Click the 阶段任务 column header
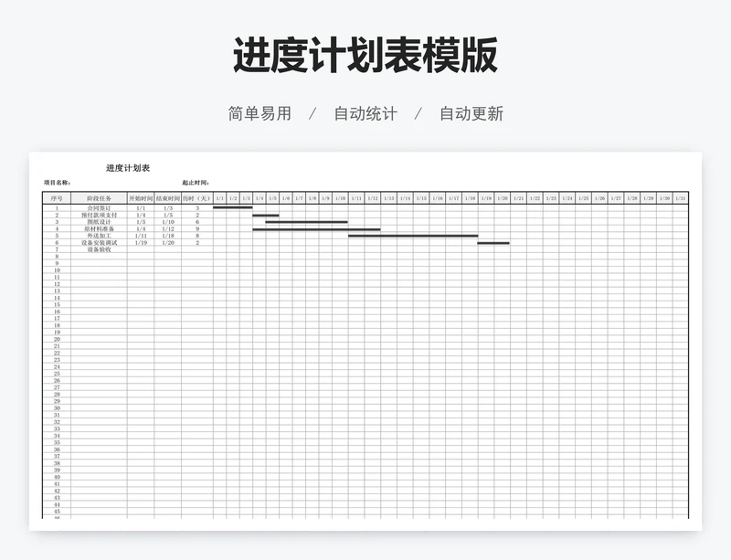 point(99,198)
